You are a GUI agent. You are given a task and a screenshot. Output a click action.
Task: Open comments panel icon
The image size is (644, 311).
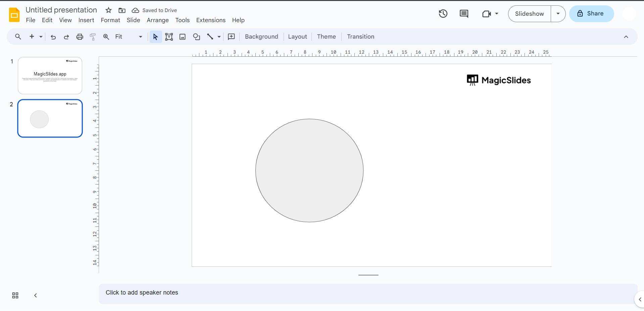click(464, 14)
